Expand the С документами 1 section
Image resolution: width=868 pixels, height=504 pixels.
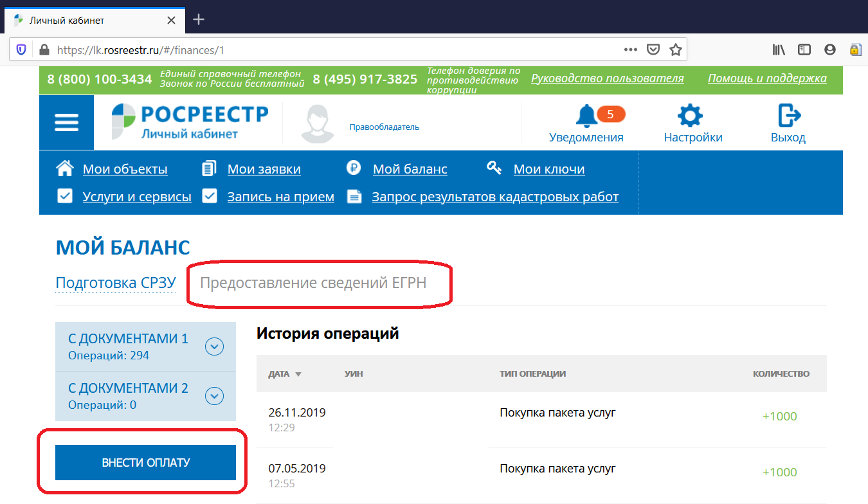coord(214,346)
